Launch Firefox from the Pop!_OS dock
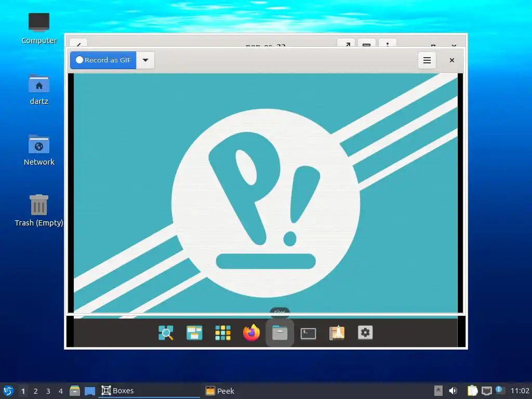 click(x=251, y=332)
